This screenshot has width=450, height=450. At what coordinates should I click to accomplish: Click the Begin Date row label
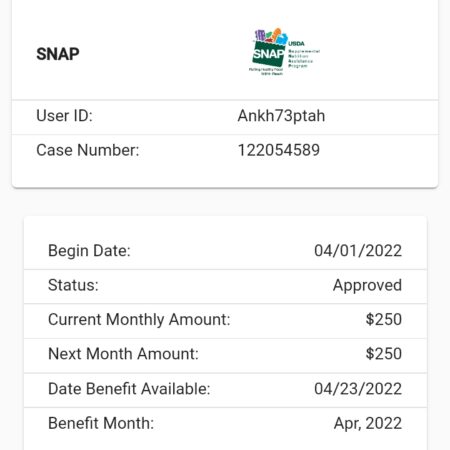point(89,251)
